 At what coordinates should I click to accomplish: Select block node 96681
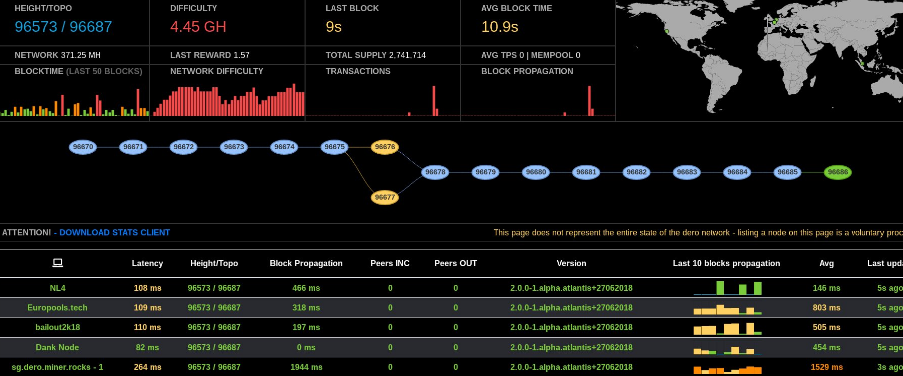(586, 172)
